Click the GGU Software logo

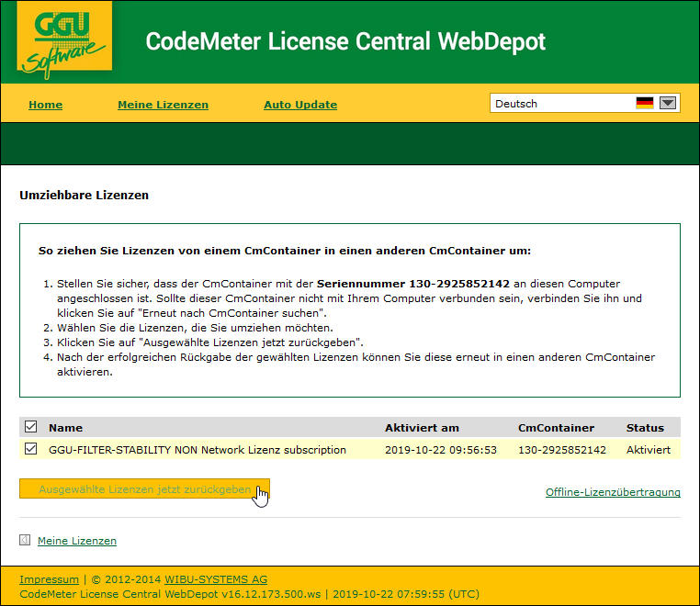tap(63, 40)
